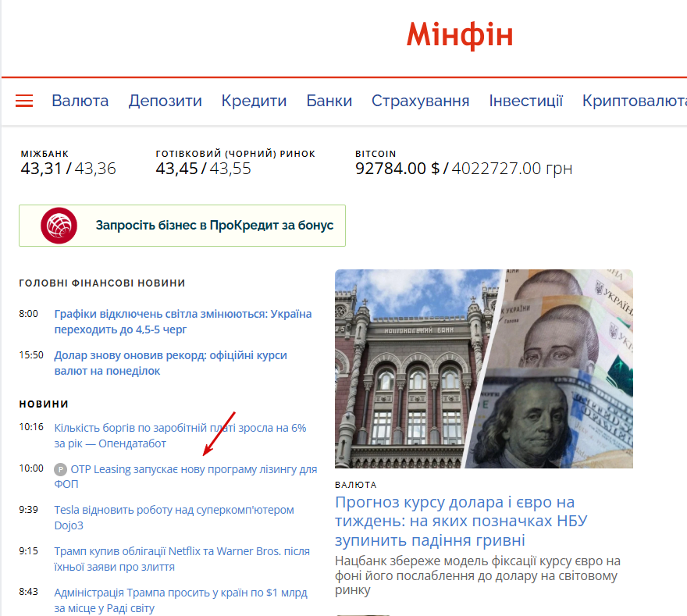The height and width of the screenshot is (616, 687).
Task: Open the Страхування menu item
Action: point(421,101)
